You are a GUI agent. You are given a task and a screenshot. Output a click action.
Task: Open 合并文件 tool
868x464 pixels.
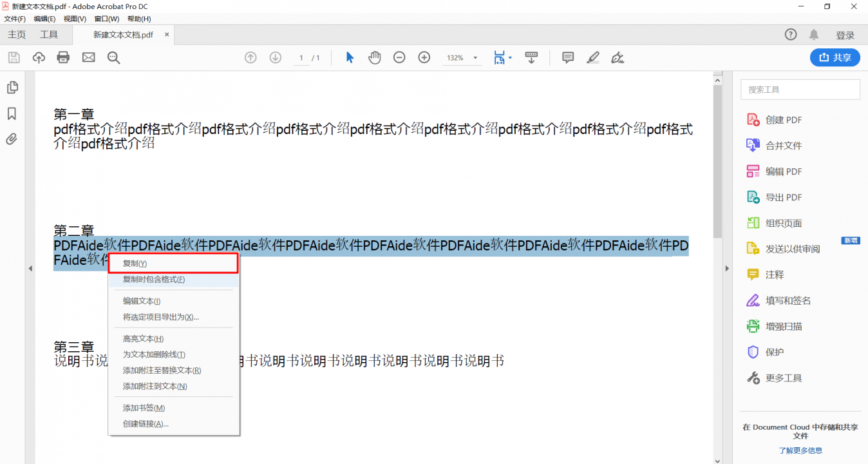(x=774, y=146)
